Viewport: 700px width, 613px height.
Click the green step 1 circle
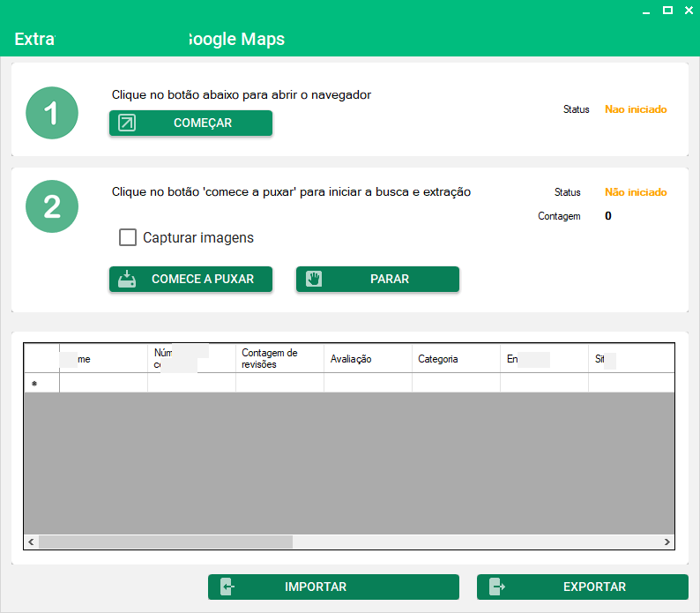point(52,113)
